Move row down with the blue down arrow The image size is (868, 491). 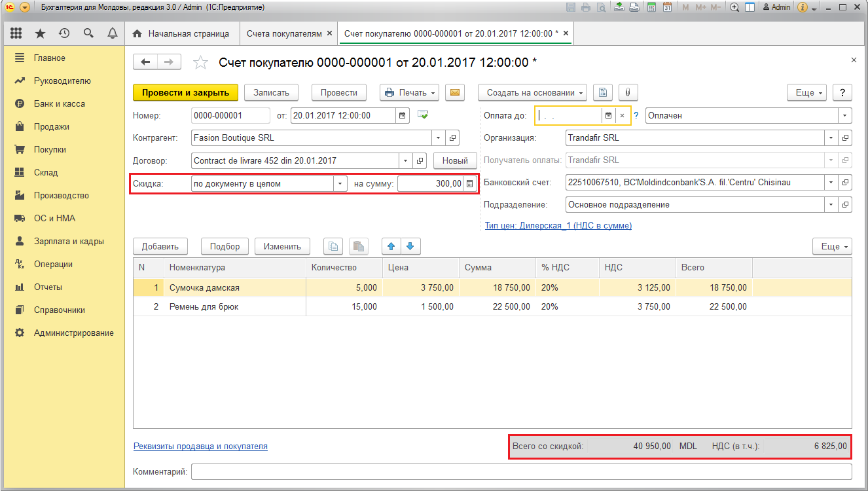[x=410, y=246]
